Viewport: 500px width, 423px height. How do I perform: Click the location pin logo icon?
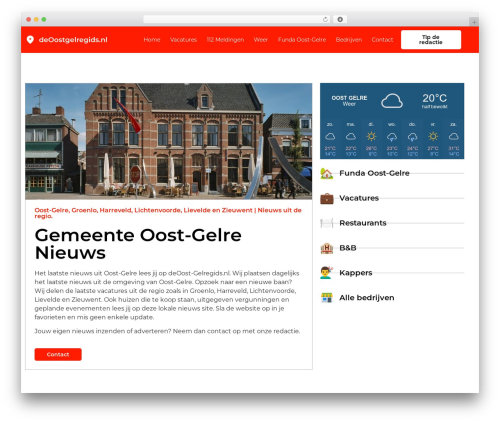(30, 40)
